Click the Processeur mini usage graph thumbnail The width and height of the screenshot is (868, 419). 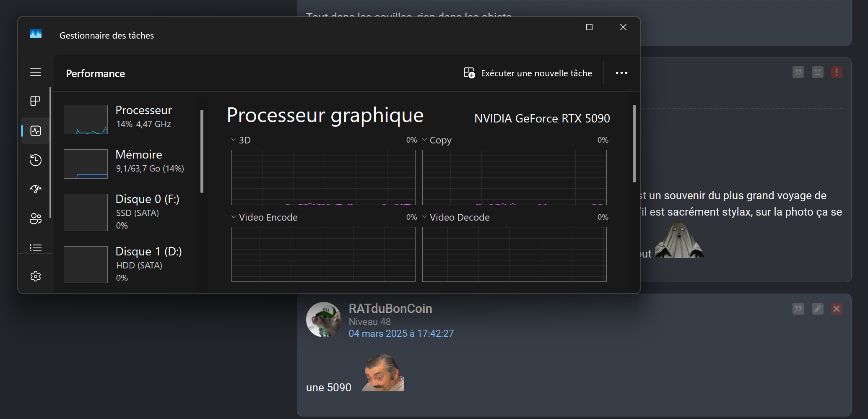tap(86, 120)
